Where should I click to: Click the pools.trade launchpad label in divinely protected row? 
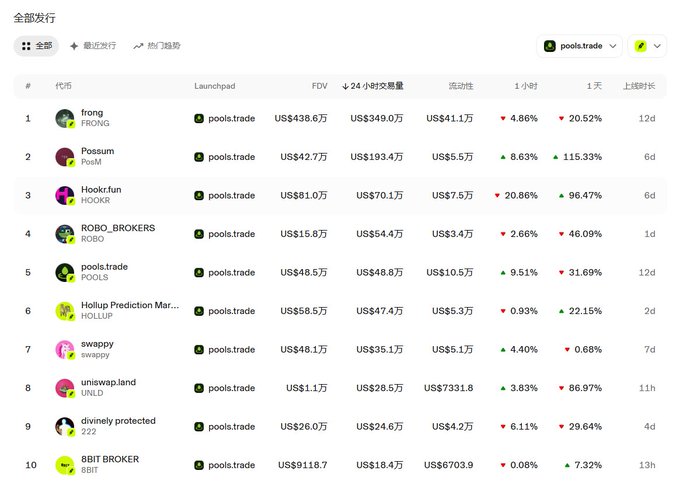[232, 427]
